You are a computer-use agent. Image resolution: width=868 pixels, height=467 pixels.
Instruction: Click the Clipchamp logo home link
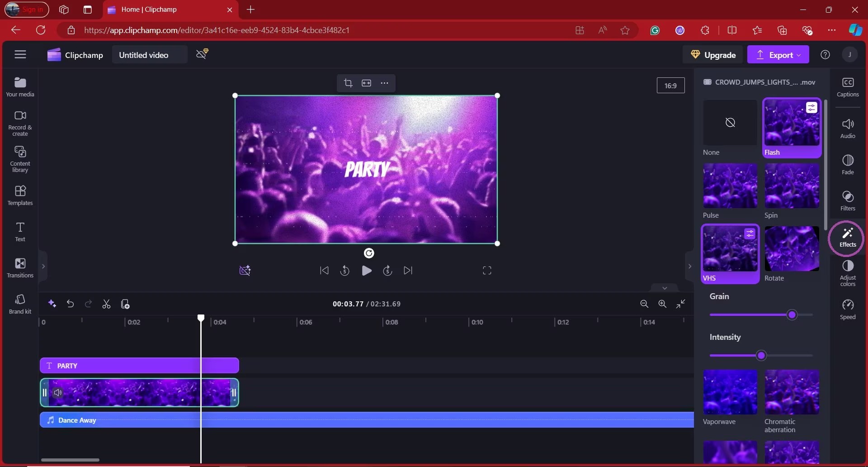pyautogui.click(x=75, y=55)
